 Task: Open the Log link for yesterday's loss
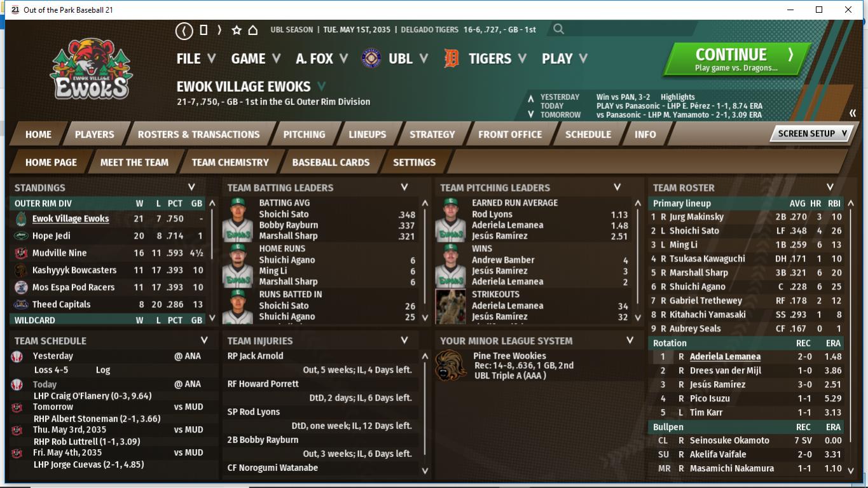click(x=103, y=370)
